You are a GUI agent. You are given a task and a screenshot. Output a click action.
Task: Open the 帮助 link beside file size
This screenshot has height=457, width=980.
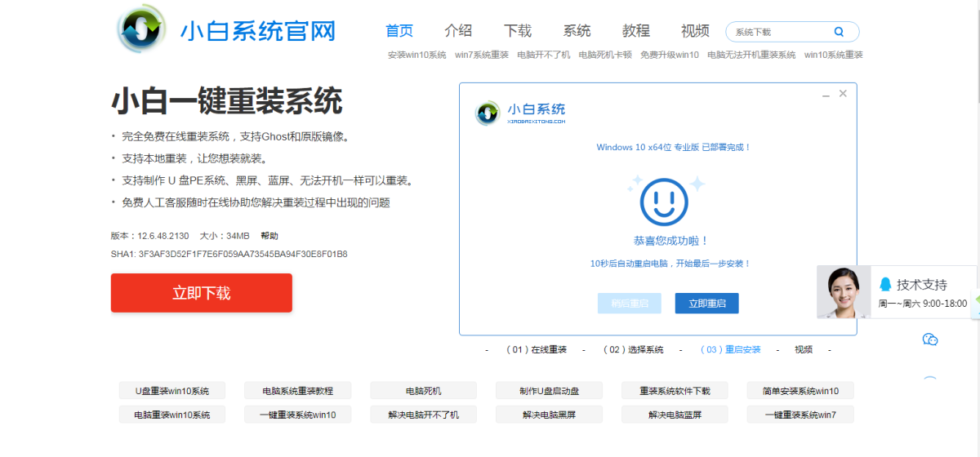(x=269, y=236)
